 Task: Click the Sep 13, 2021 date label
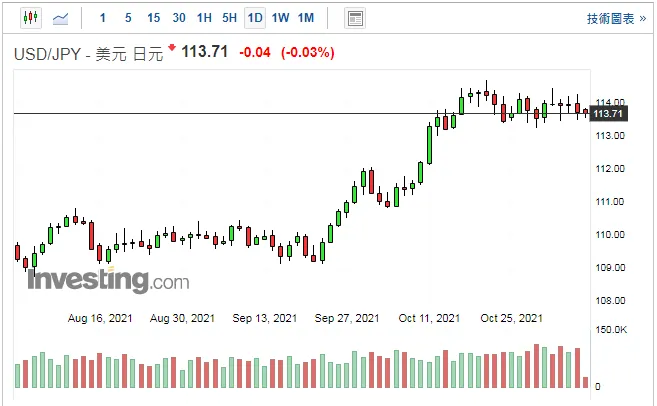[265, 318]
